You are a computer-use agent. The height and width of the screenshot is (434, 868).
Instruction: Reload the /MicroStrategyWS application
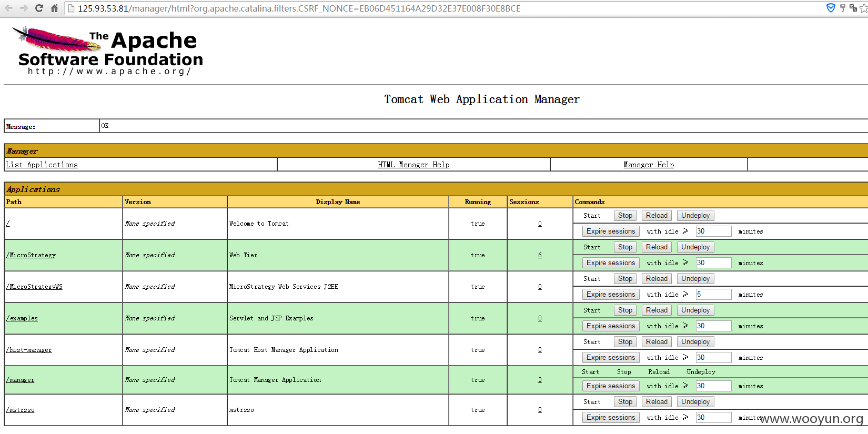(657, 279)
